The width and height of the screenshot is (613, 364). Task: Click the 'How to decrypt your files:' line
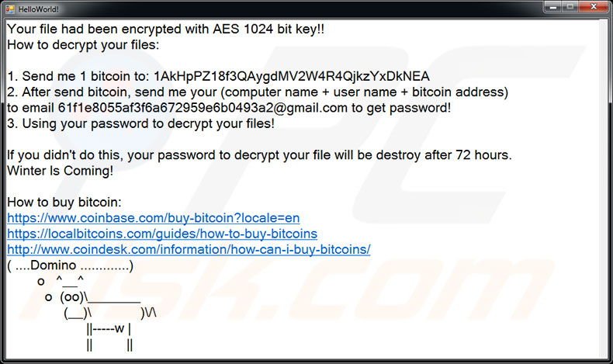click(84, 44)
